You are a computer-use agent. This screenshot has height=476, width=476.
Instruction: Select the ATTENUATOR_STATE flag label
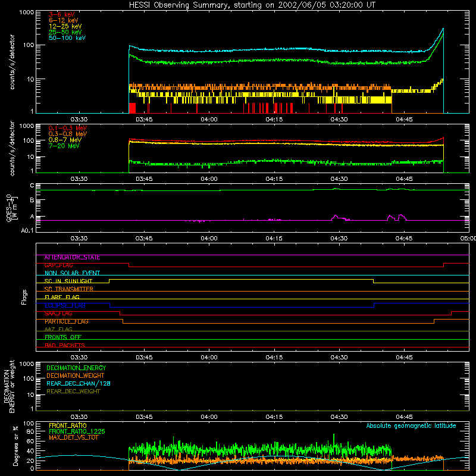click(72, 258)
